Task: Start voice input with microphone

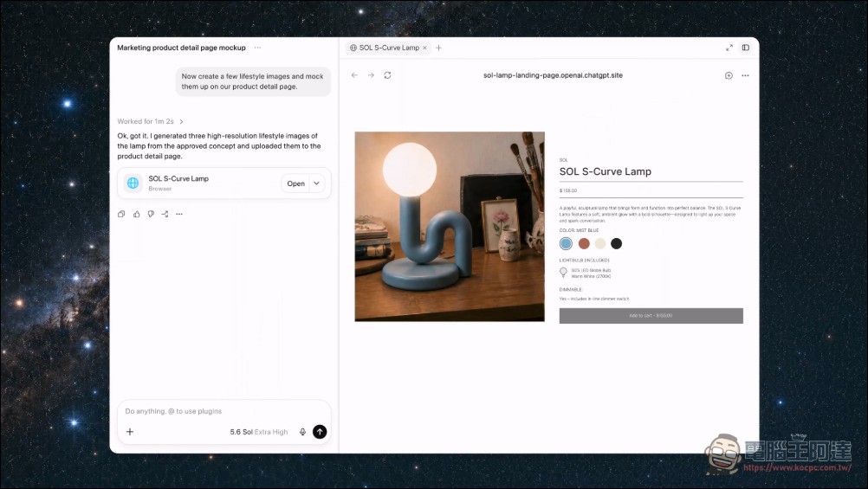Action: click(303, 432)
